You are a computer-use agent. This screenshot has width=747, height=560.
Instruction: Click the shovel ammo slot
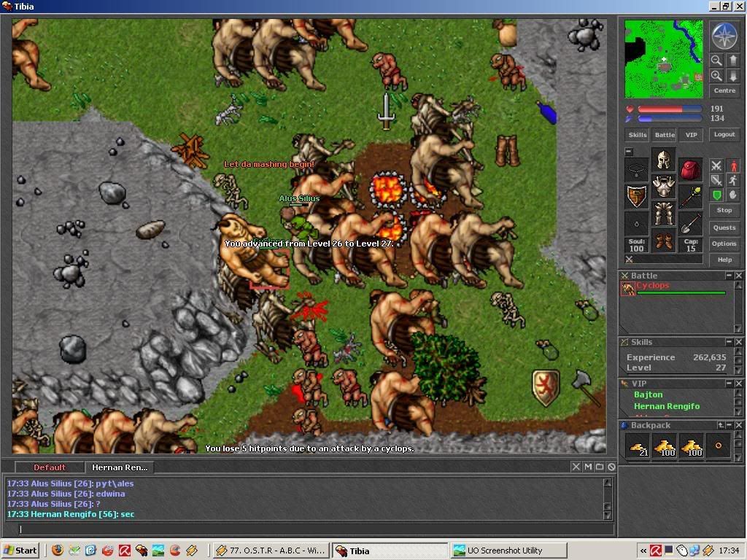click(x=691, y=223)
